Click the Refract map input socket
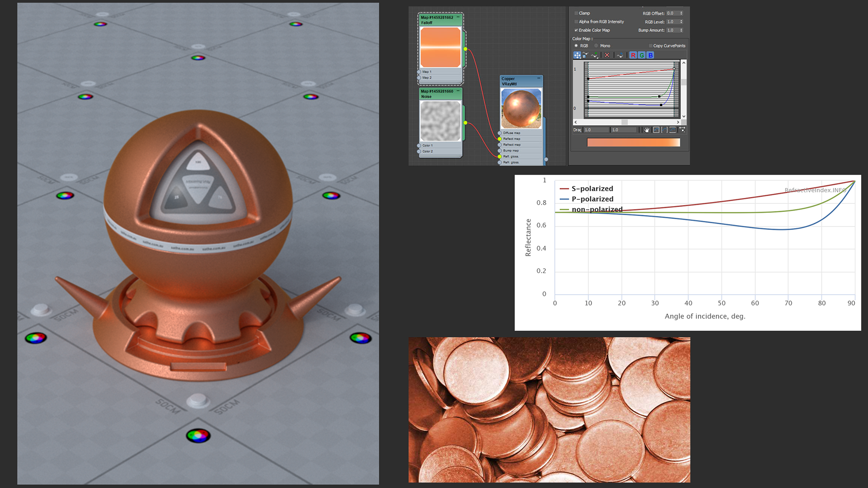The height and width of the screenshot is (488, 868). (500, 145)
